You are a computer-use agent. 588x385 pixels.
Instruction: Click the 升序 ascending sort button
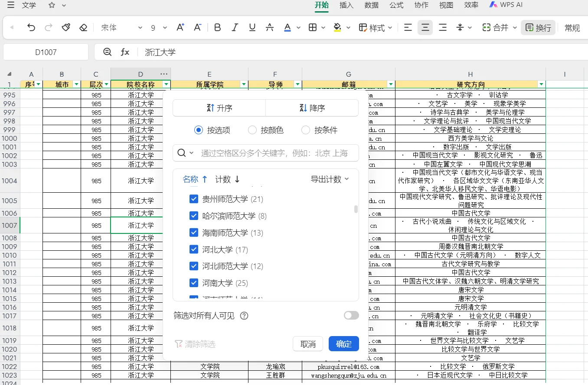click(x=219, y=108)
